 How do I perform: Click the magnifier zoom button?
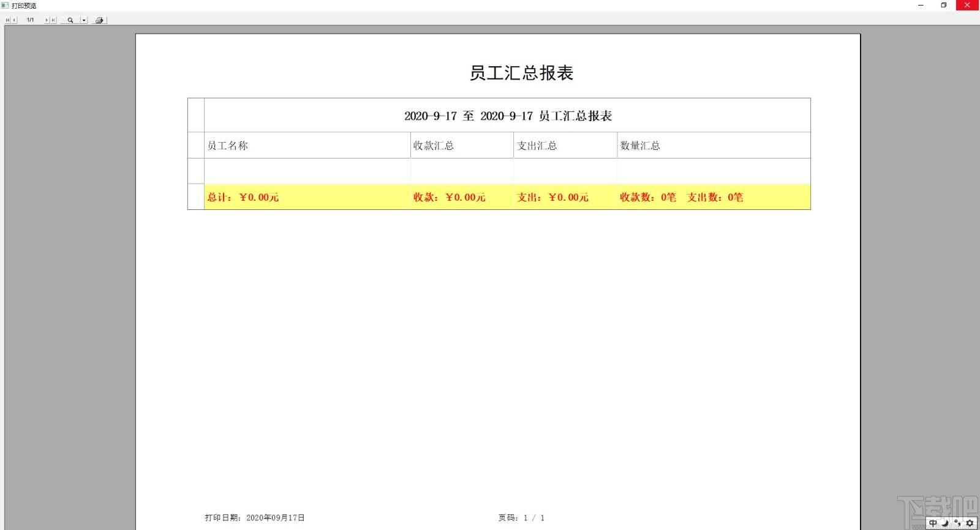[x=70, y=20]
